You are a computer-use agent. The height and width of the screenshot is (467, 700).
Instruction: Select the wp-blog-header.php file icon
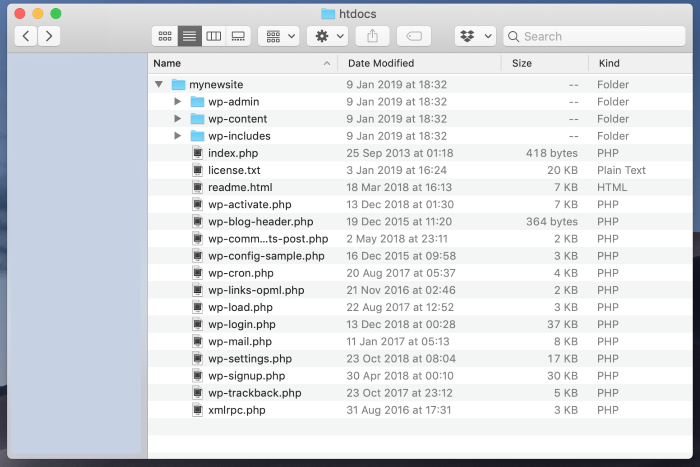click(x=197, y=221)
